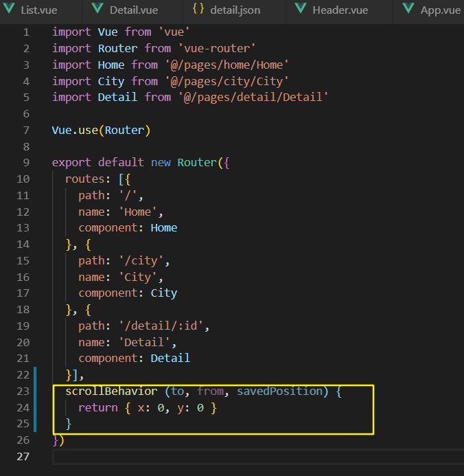464x476 pixels.
Task: Place cursor on empty line 27
Action: [x=258, y=457]
